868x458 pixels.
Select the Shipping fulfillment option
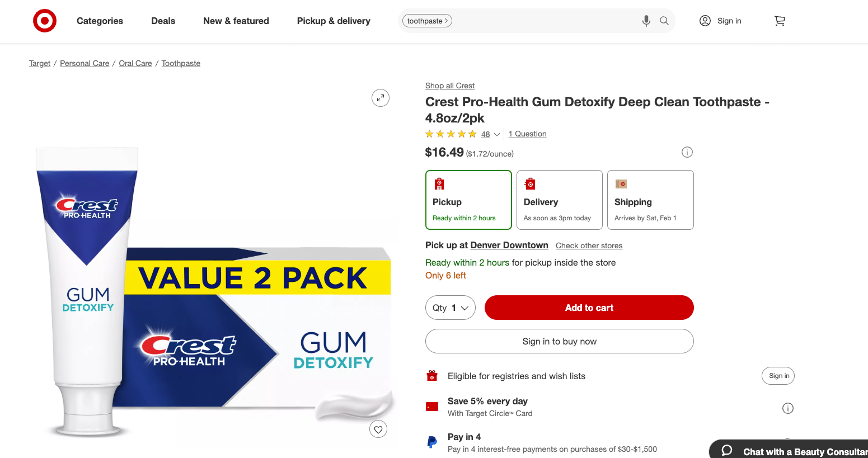[650, 200]
